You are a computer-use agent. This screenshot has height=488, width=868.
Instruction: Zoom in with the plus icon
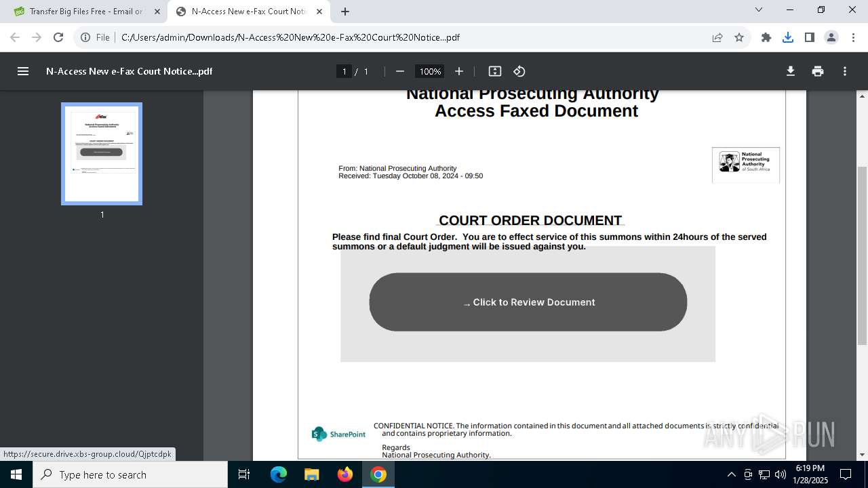[x=459, y=71]
